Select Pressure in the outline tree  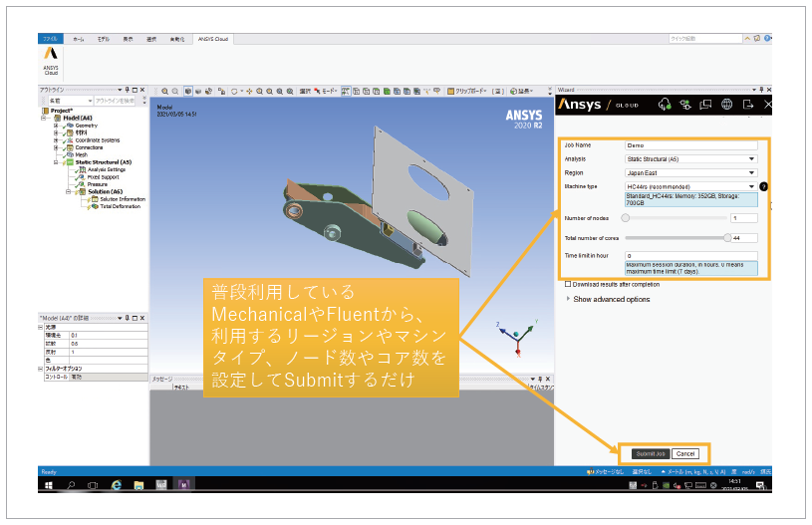click(x=98, y=184)
